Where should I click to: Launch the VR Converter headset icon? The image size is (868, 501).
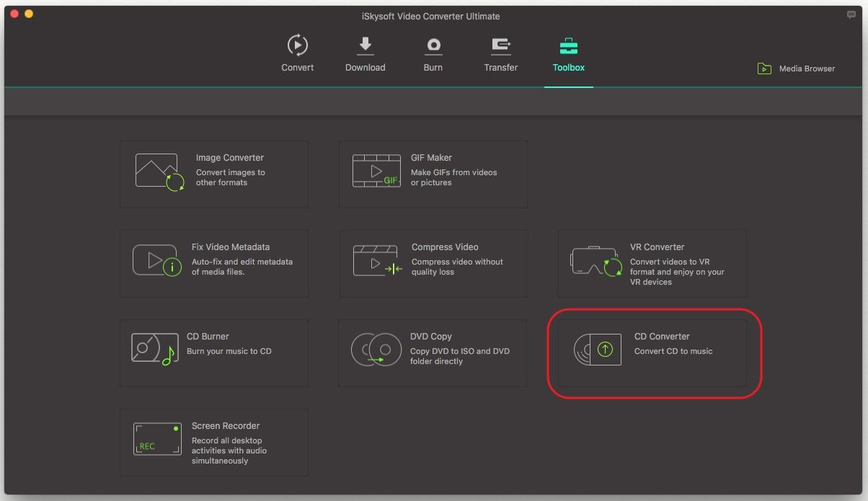(595, 262)
